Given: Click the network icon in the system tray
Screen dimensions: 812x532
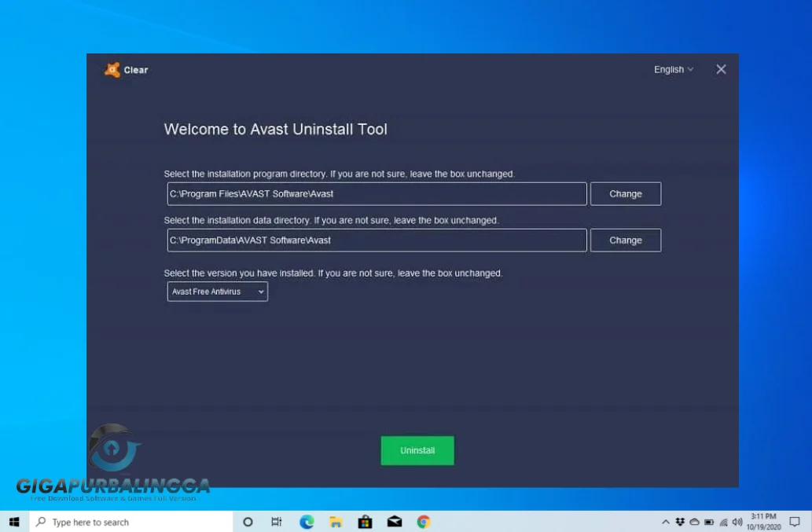Looking at the screenshot, I should pyautogui.click(x=722, y=522).
